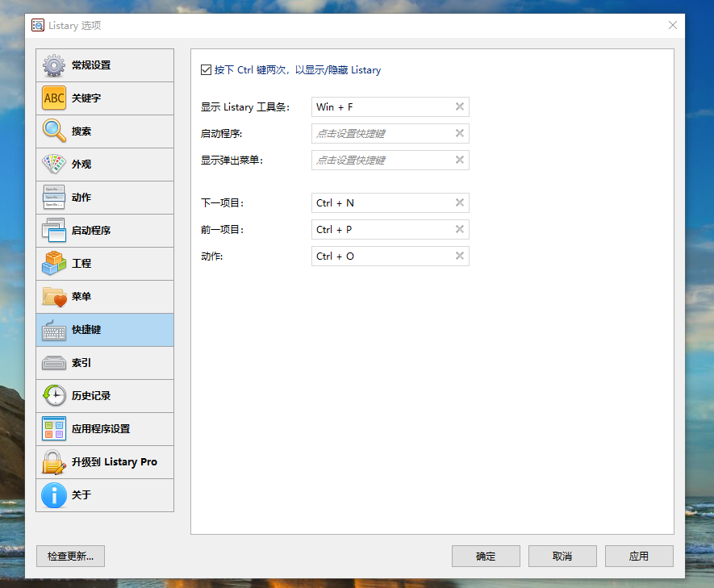Click the 显示弹出菜单 hotkey field
Viewport: 714px width, 588px height.
pyautogui.click(x=390, y=161)
